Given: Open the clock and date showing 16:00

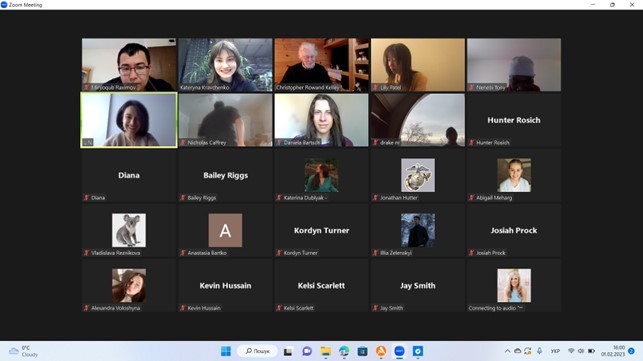Looking at the screenshot, I should coord(613,351).
